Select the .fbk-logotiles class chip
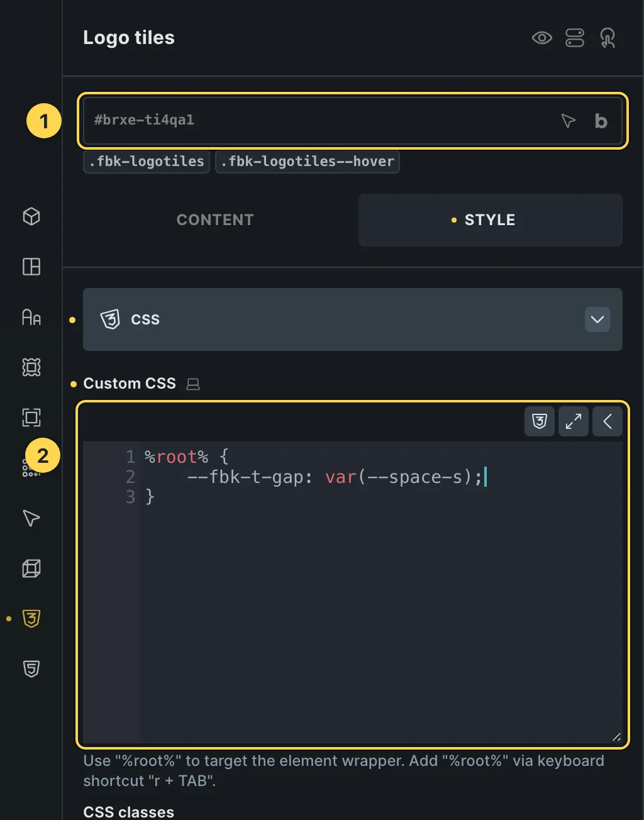Image resolution: width=644 pixels, height=820 pixels. point(147,162)
